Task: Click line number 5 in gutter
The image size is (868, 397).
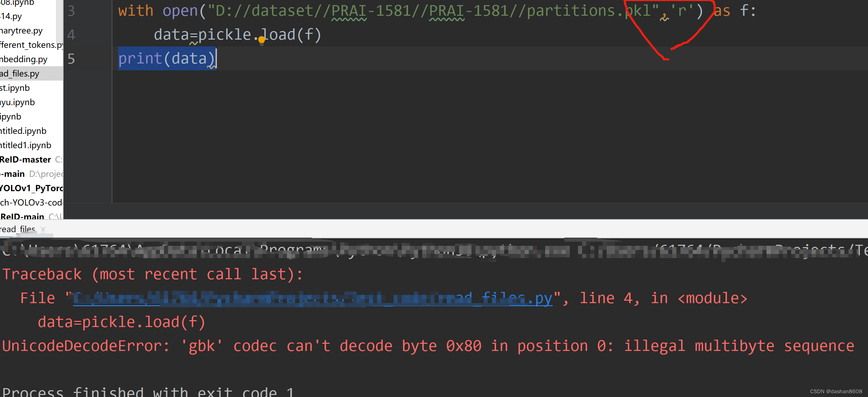Action: point(71,59)
